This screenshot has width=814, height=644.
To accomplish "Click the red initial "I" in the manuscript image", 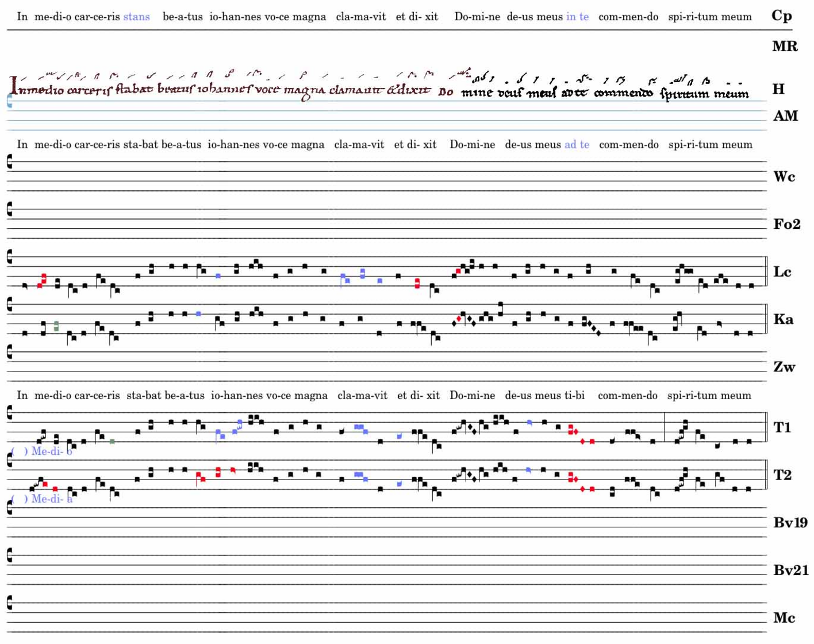I will (x=14, y=86).
